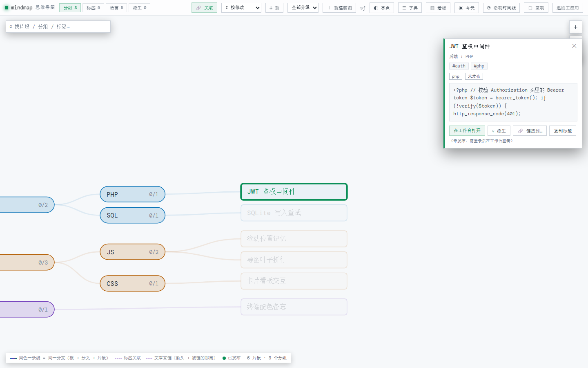
Task: Collapse the JS branch node
Action: pos(133,252)
